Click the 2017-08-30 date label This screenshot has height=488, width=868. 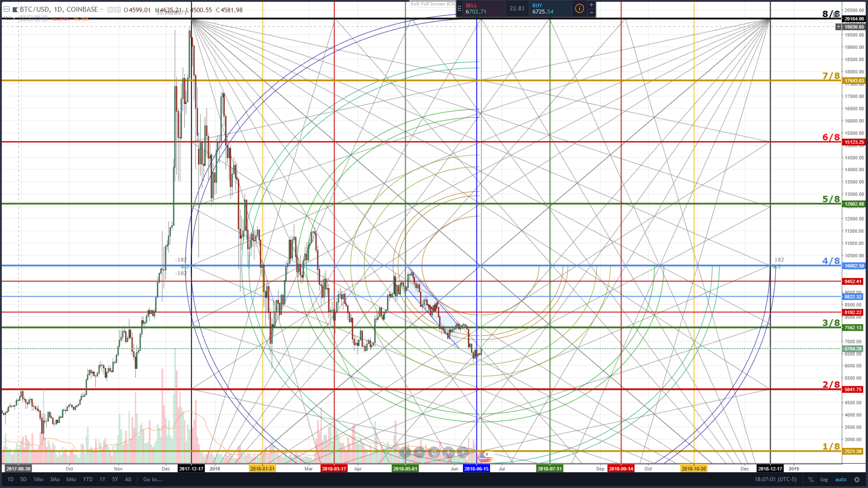[19, 469]
